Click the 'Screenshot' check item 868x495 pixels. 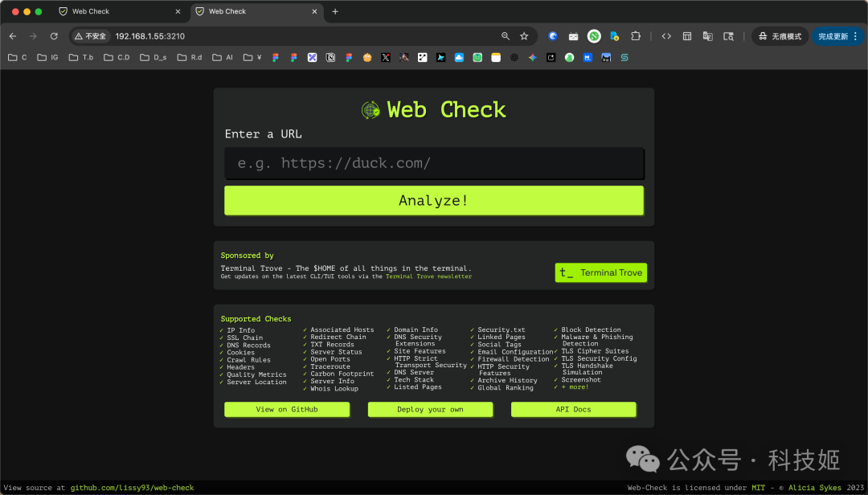pos(581,380)
